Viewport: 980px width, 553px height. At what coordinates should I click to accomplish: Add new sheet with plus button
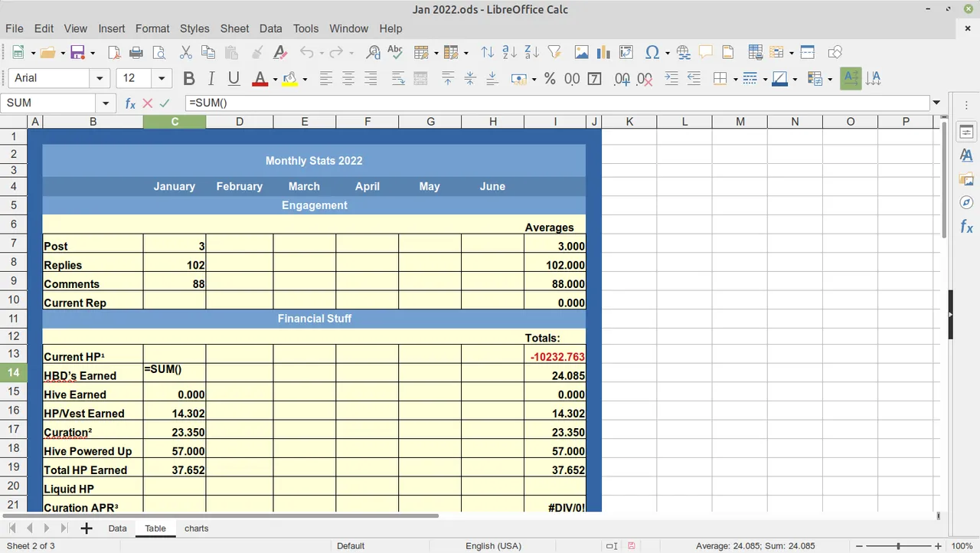[86, 528]
